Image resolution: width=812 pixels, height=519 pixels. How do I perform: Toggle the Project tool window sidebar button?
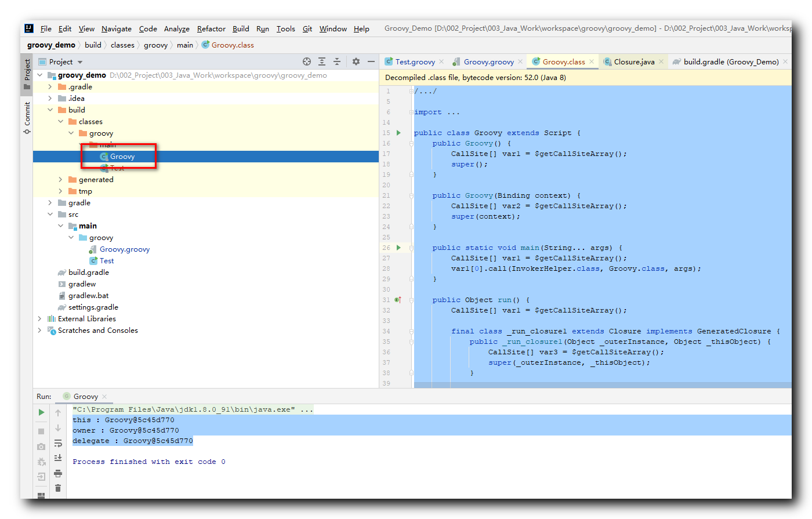click(27, 74)
